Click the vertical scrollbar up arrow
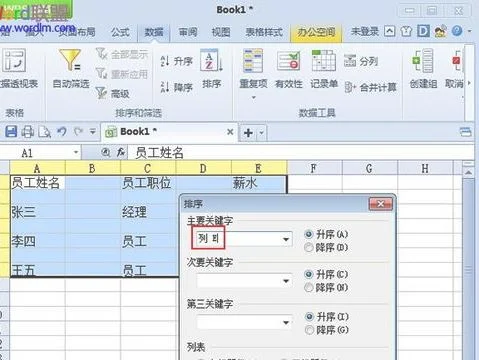Screen dimensions: 479x360 click(468, 173)
